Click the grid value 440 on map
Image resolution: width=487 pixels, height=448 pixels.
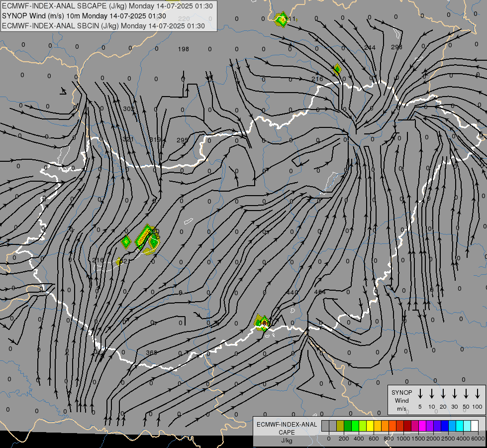[292, 293]
